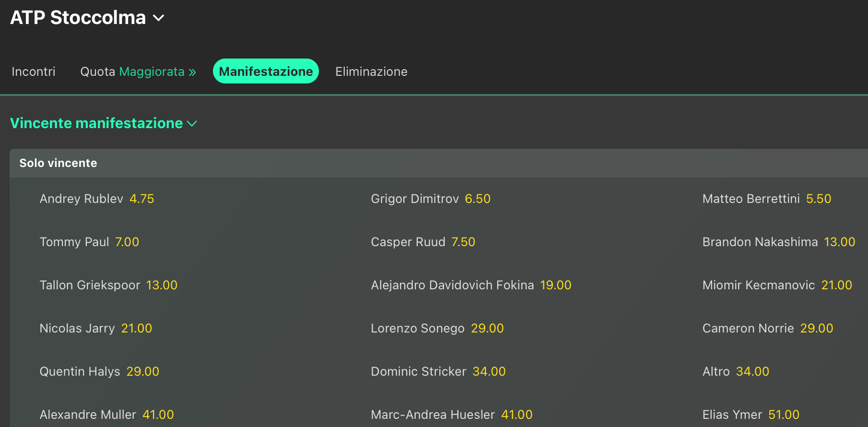Expand the Vincente manifestazione market selector
The height and width of the screenshot is (427, 868).
coord(104,123)
